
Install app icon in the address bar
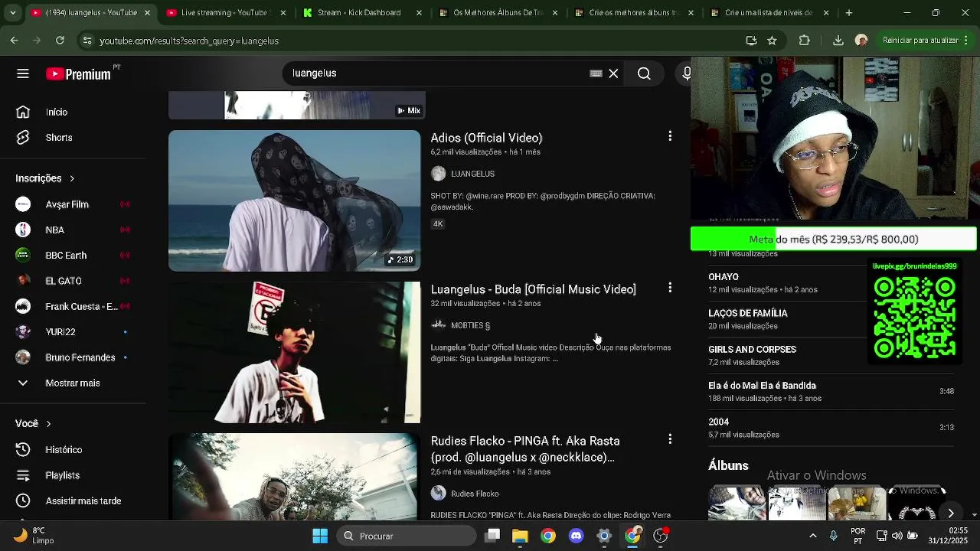[x=751, y=41]
